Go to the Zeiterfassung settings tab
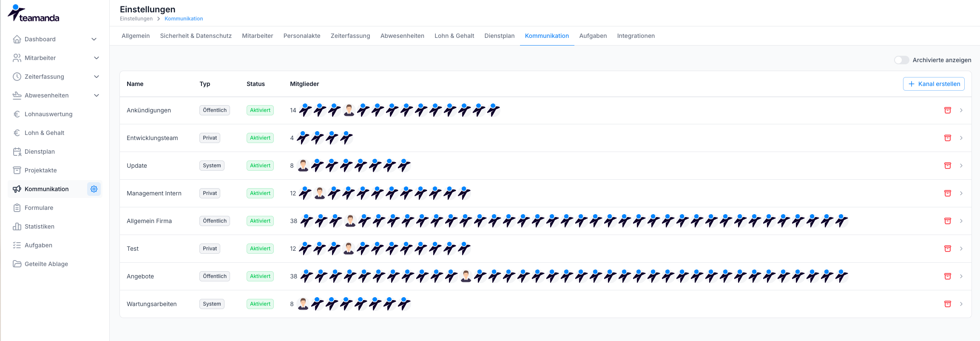980x341 pixels. (x=350, y=36)
